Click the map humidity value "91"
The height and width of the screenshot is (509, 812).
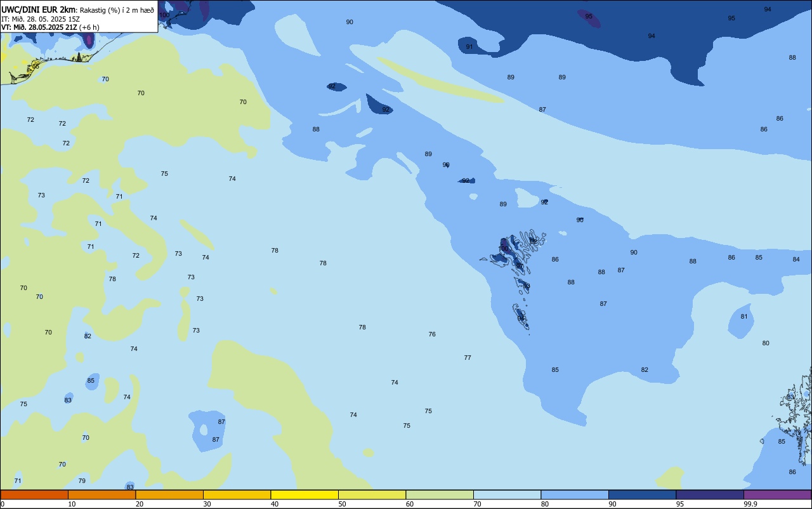[x=469, y=47]
